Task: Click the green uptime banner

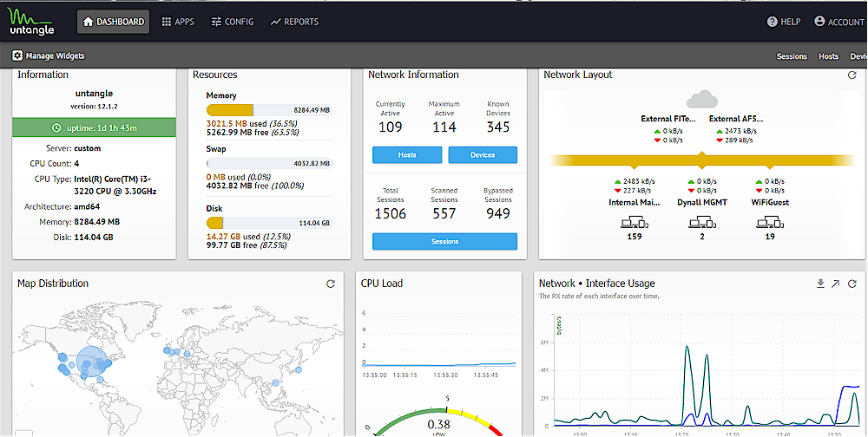Action: 94,127
